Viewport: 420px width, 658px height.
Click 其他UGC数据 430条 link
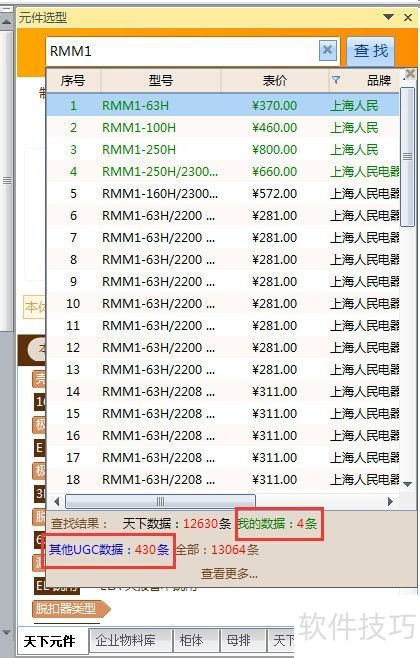pos(109,549)
